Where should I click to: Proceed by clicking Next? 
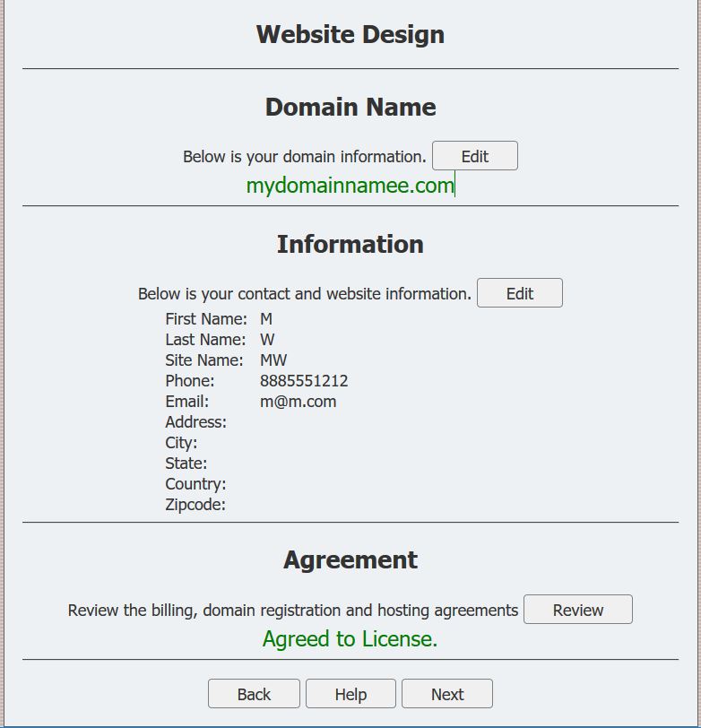click(x=446, y=694)
